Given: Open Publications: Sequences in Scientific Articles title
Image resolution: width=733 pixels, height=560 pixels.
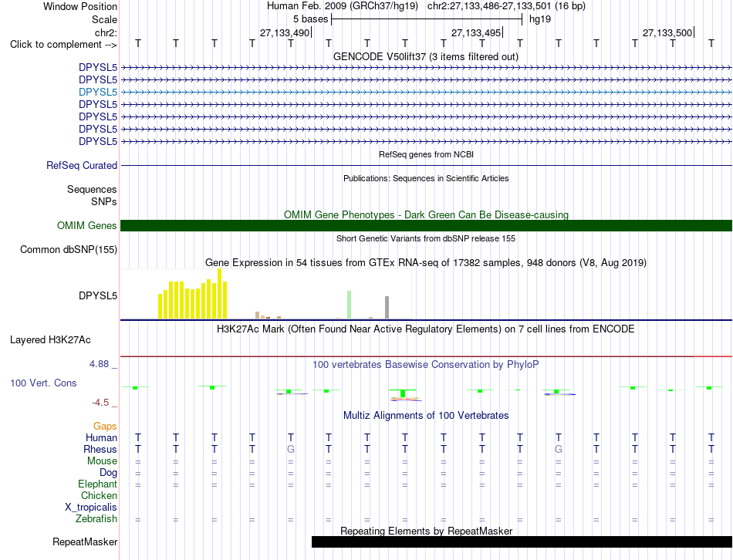Looking at the screenshot, I should pos(426,178).
